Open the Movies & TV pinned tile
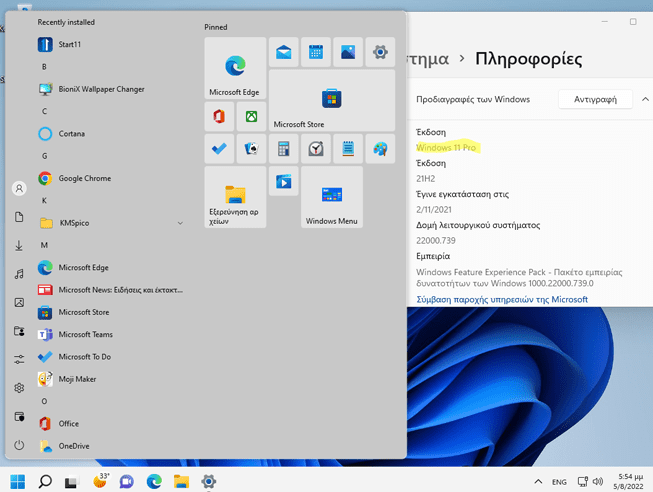The width and height of the screenshot is (653, 492). coord(284,181)
